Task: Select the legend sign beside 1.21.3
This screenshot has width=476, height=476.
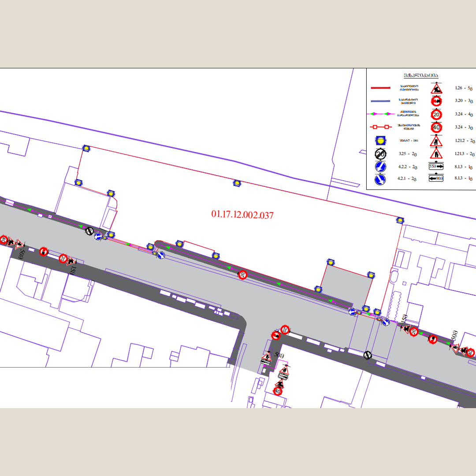Action: (x=436, y=153)
